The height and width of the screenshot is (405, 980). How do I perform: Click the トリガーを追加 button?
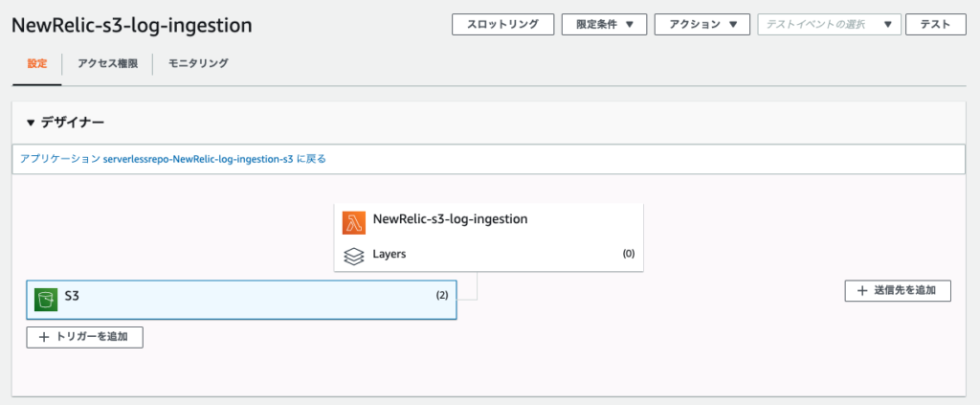(84, 337)
